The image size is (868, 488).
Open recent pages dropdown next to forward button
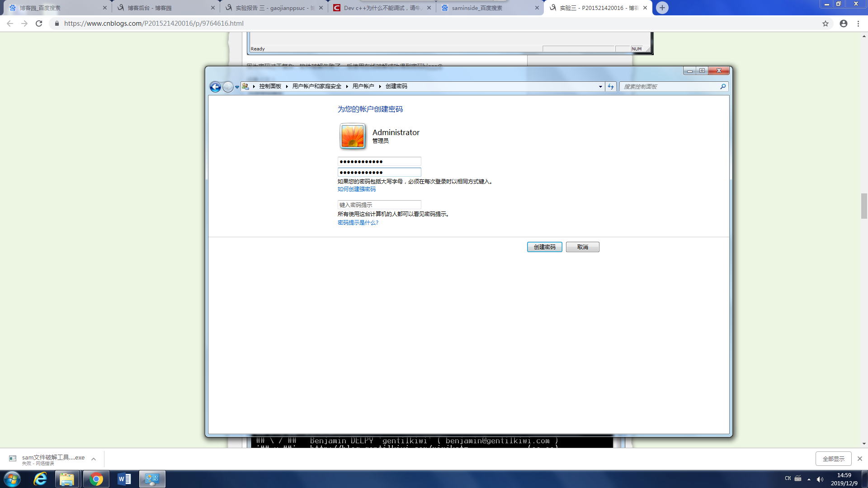[237, 87]
